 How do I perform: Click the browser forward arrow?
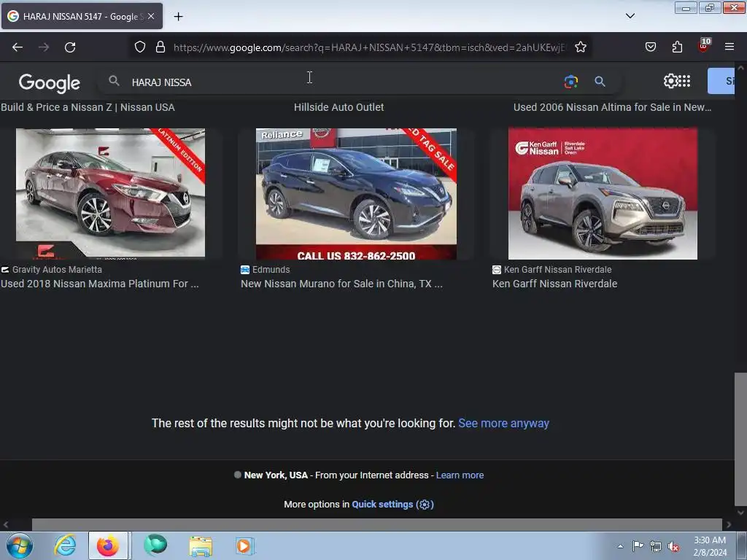click(x=44, y=47)
